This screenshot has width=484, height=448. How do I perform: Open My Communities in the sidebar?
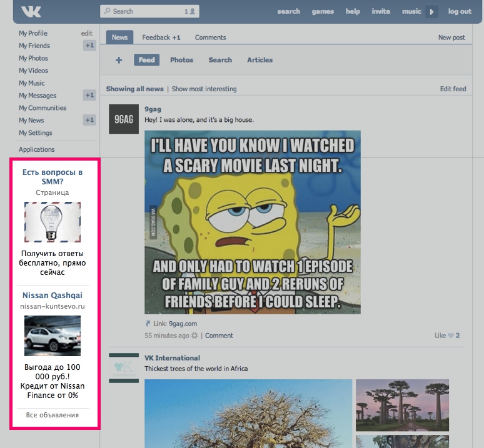tap(43, 108)
